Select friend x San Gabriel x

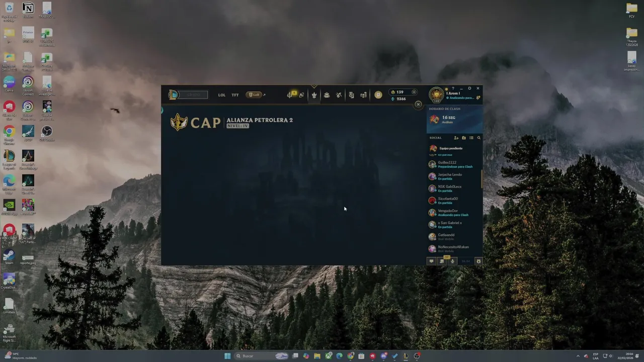click(x=453, y=225)
